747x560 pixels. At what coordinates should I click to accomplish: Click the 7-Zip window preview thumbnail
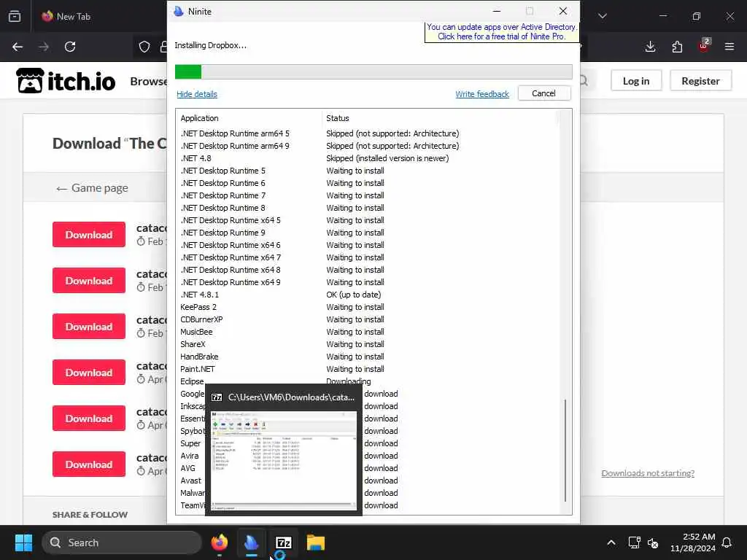(x=284, y=460)
